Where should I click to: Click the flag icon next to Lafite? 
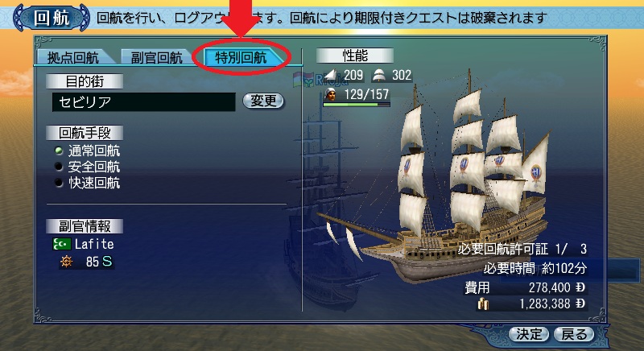click(62, 244)
